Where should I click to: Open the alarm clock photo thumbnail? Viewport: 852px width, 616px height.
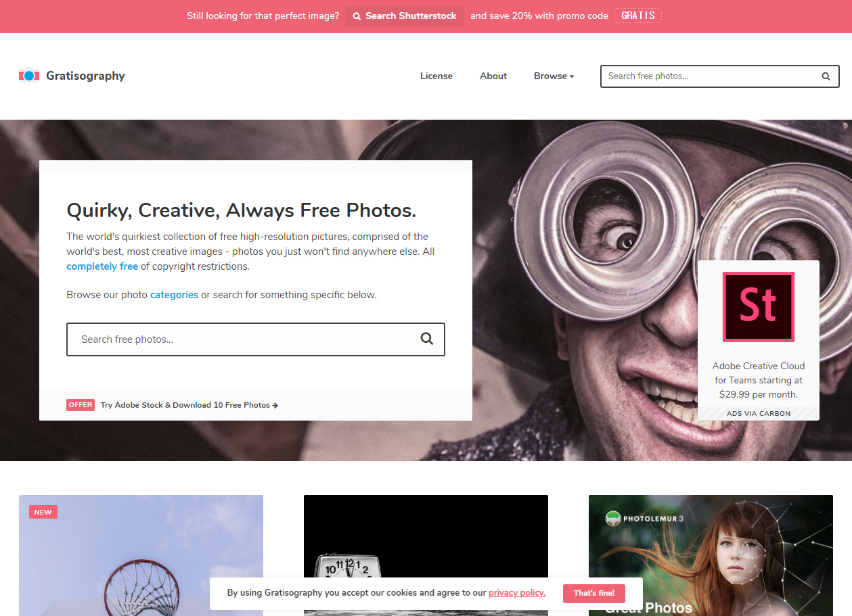point(426,556)
